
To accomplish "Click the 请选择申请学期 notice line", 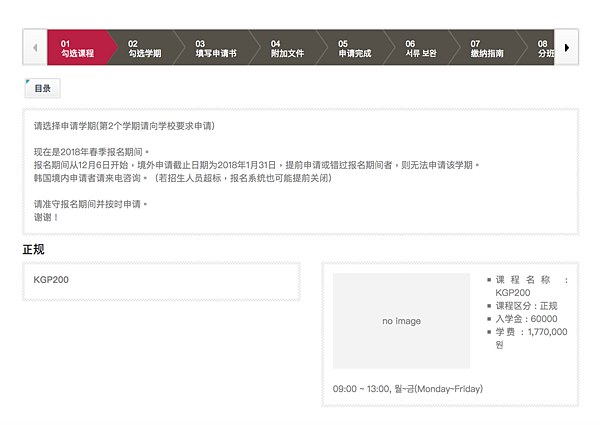I will click(124, 126).
